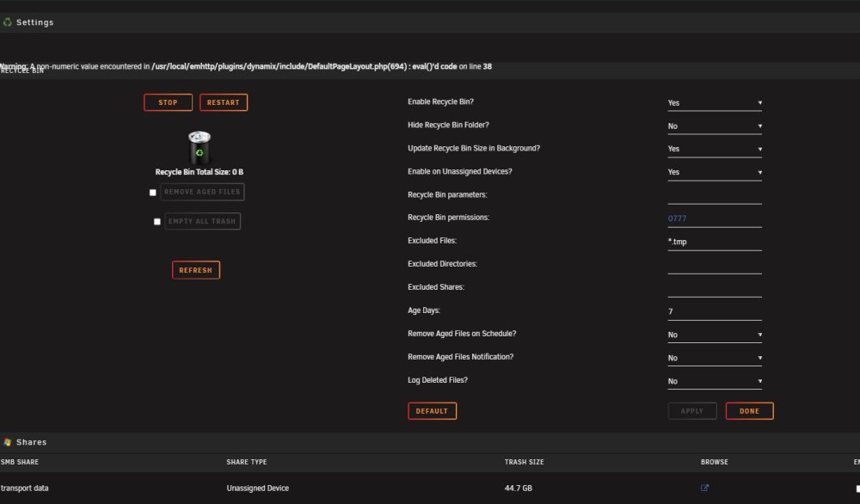
Task: Focus the Recycle Bin parameters field
Action: [715, 196]
